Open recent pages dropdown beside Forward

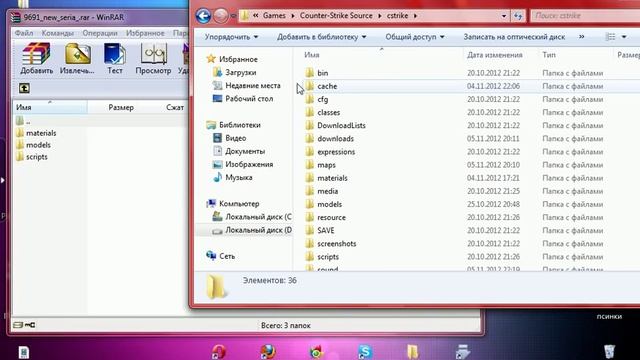[233, 16]
